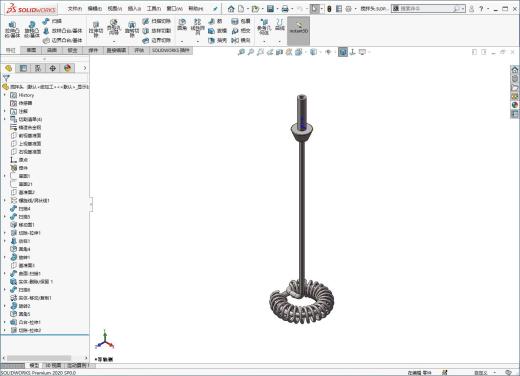Select the Boundary Cut tool
The image size is (520, 376).
click(157, 40)
